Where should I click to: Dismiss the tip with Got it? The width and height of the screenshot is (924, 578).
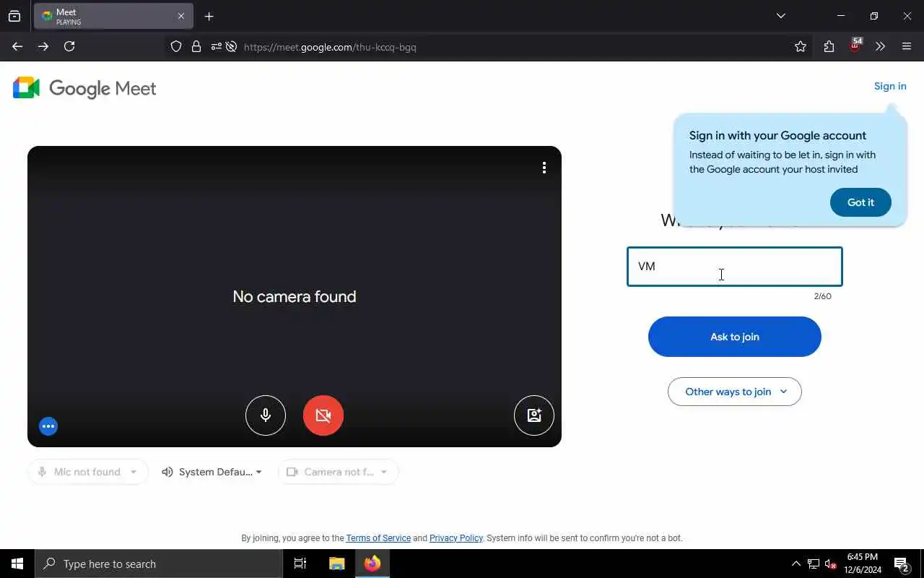860,202
